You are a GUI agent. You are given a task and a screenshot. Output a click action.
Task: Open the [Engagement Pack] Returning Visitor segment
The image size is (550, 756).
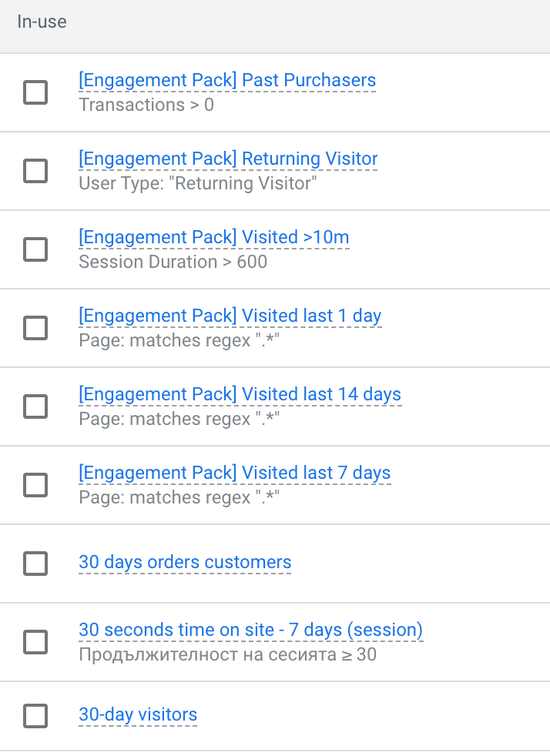[x=228, y=159]
